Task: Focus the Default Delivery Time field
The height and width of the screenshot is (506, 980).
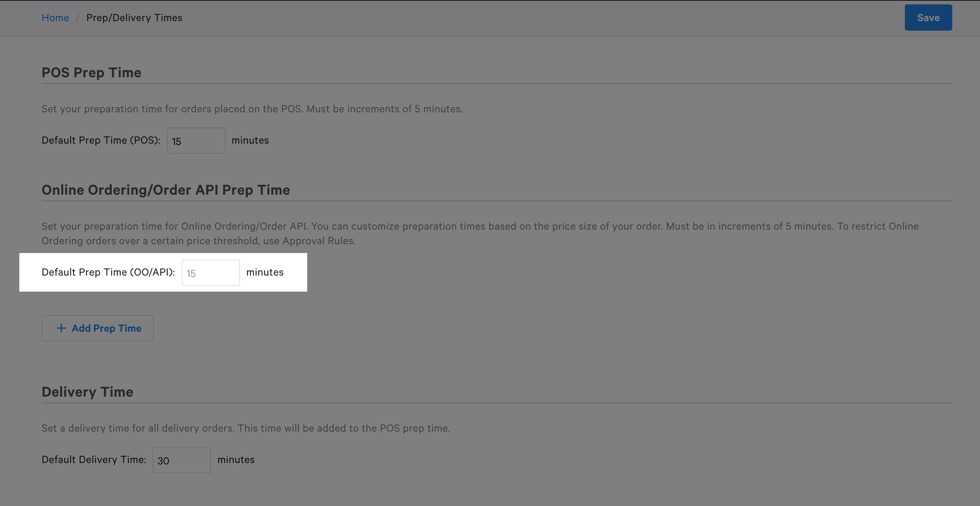Action: 181,460
